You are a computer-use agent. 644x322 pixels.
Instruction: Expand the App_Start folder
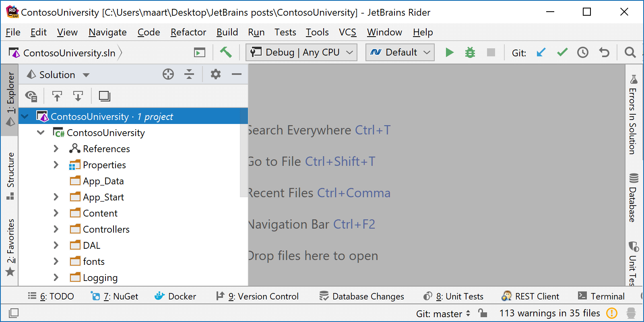pyautogui.click(x=56, y=197)
